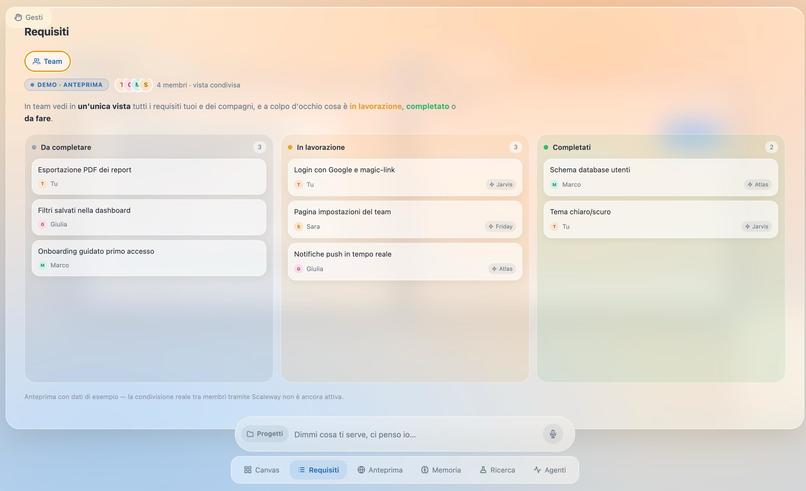Click Tu avatar on Tema chiaro/scuro card
Screen dimensions: 806x491
554,227
